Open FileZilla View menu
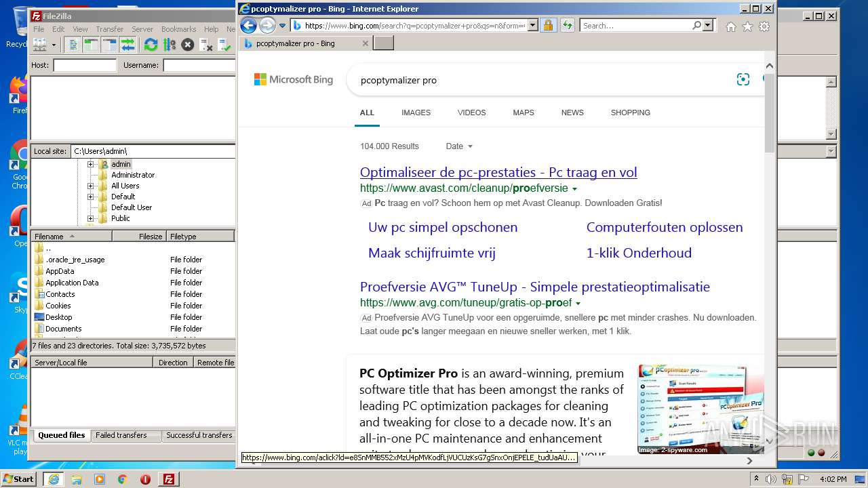 tap(80, 29)
